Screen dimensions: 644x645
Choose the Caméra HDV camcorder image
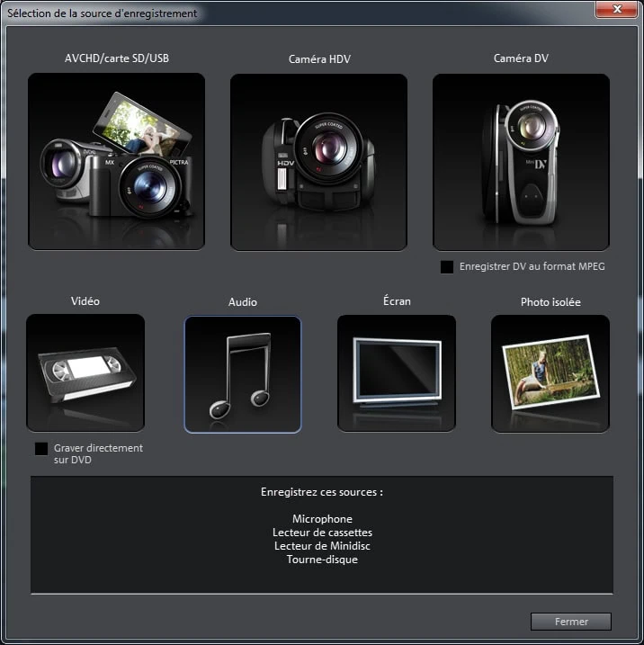point(318,162)
